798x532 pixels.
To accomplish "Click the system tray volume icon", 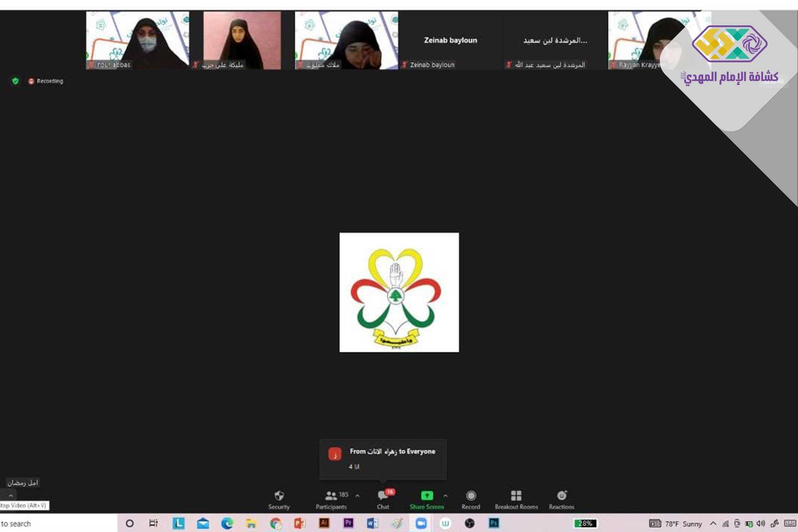I will [x=761, y=524].
